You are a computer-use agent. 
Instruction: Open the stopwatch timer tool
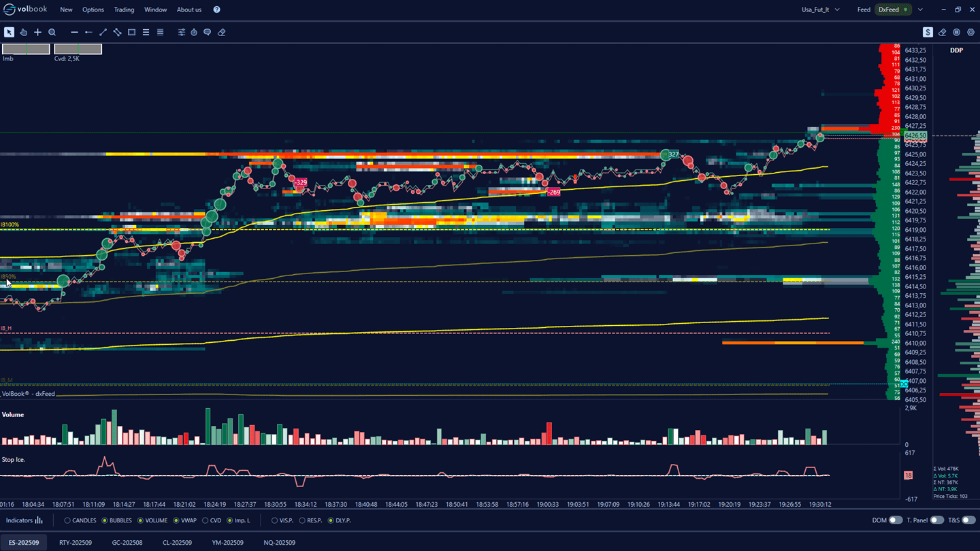click(194, 32)
